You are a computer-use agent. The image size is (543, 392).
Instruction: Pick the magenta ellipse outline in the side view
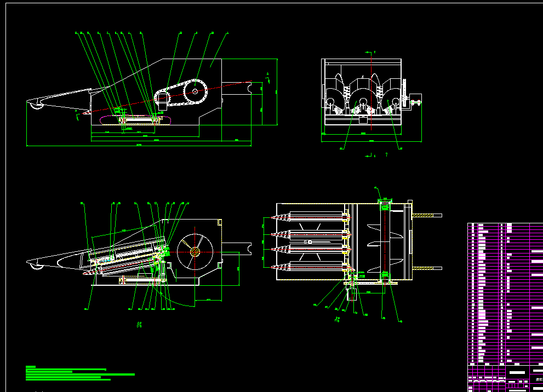[135, 120]
